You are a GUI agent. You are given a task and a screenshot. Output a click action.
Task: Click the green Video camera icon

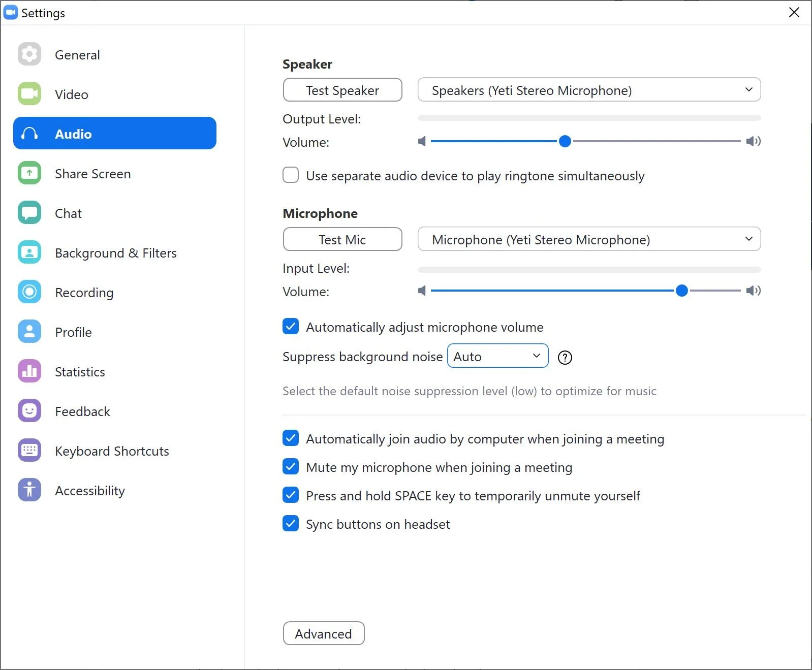29,93
